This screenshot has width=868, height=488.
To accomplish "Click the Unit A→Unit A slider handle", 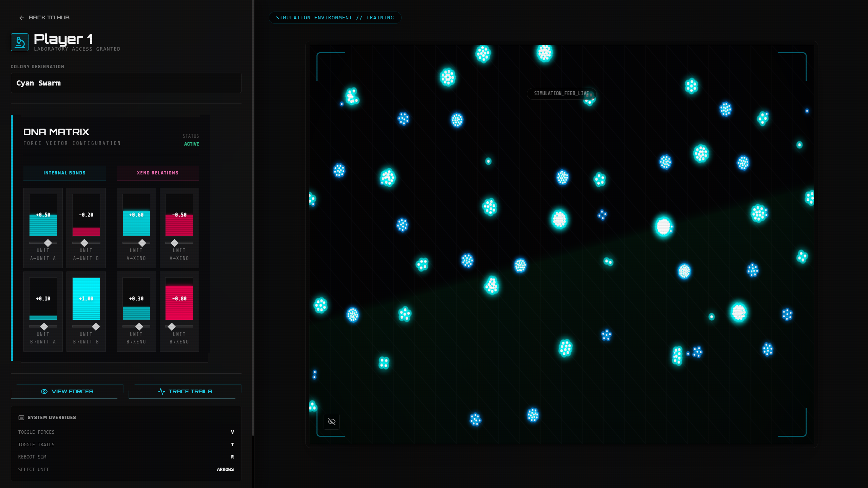I will (x=48, y=243).
